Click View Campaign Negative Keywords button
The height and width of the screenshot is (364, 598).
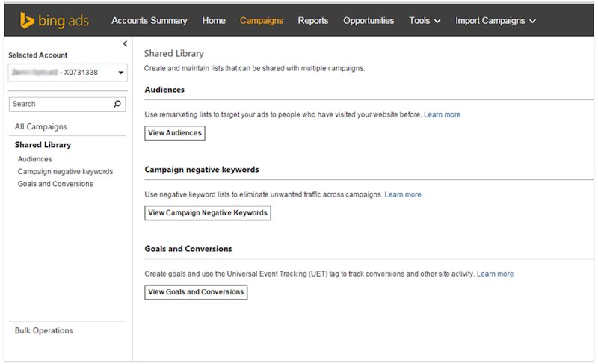point(207,213)
